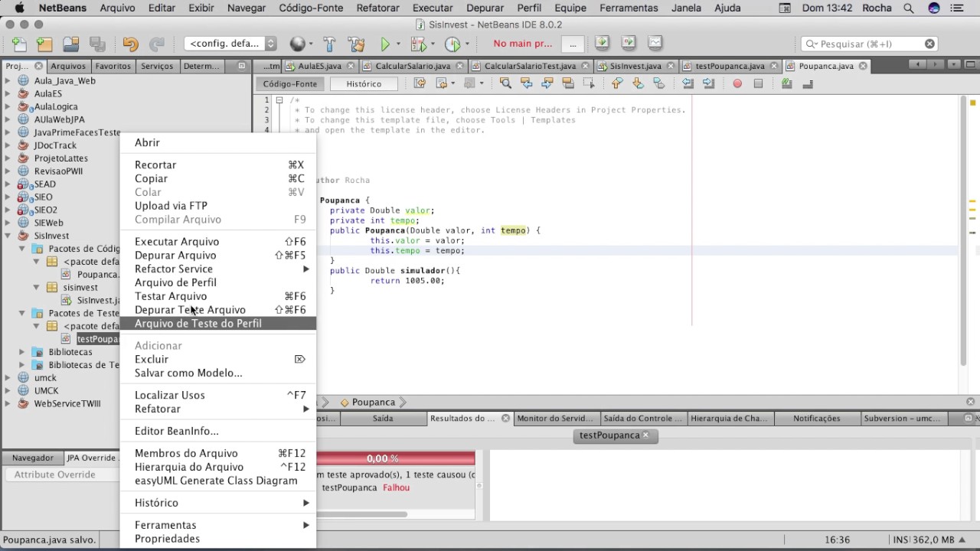980x551 pixels.
Task: Click the search field 'Pesquisar'
Action: click(870, 44)
